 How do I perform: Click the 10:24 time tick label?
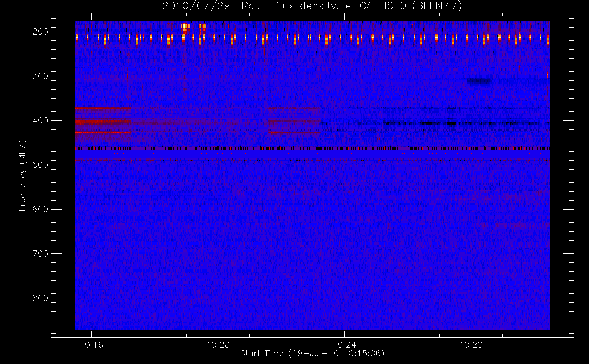pos(344,345)
